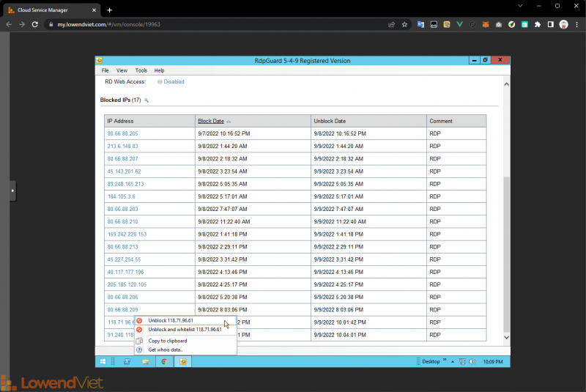Open Chrome from the remote taskbar
This screenshot has width=586, height=392.
point(164,361)
